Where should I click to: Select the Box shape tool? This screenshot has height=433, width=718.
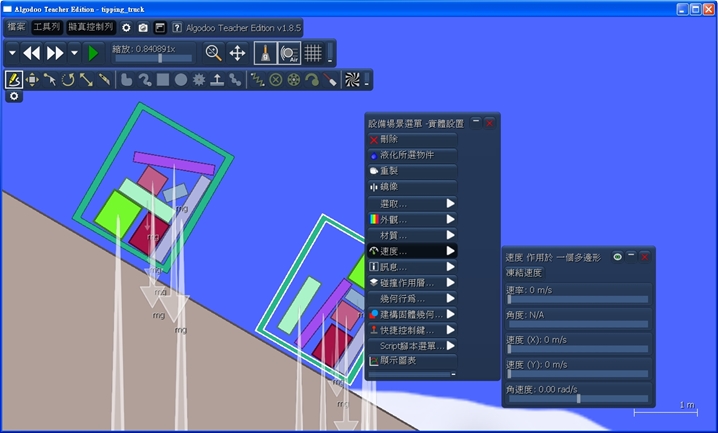162,79
